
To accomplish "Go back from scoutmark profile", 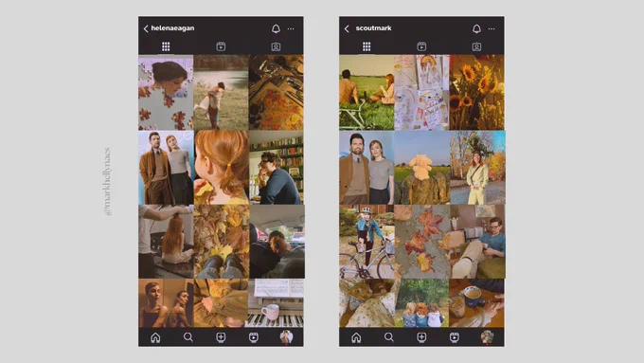I will pos(347,28).
